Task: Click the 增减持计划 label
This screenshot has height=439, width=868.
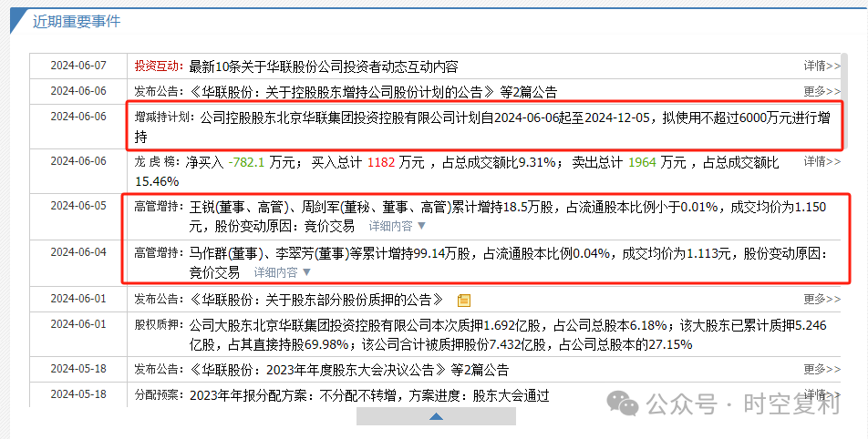Action: click(x=164, y=117)
